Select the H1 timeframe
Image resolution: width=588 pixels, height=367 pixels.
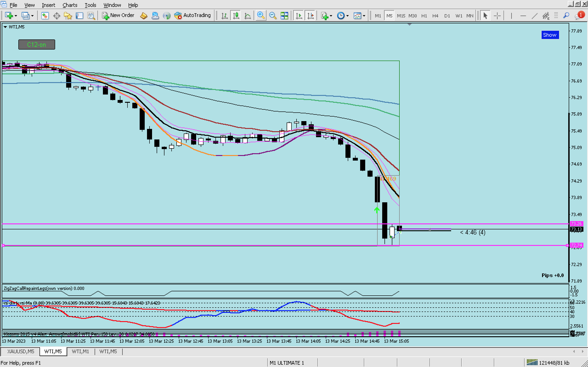[x=424, y=16]
